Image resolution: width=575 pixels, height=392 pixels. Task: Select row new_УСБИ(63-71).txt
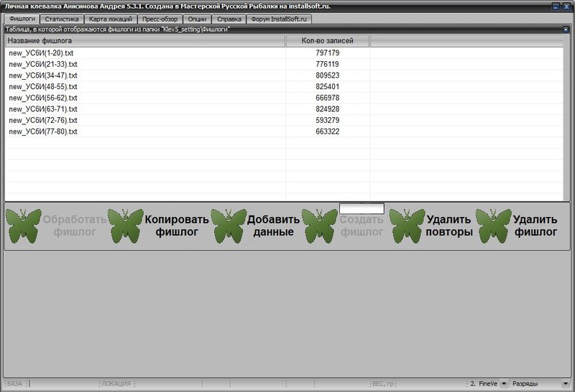(x=284, y=109)
